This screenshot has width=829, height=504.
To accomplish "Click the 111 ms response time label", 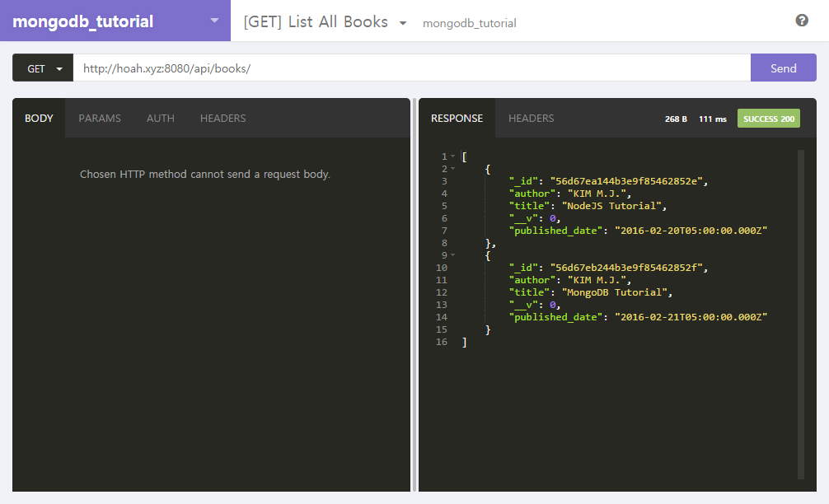I will point(713,119).
